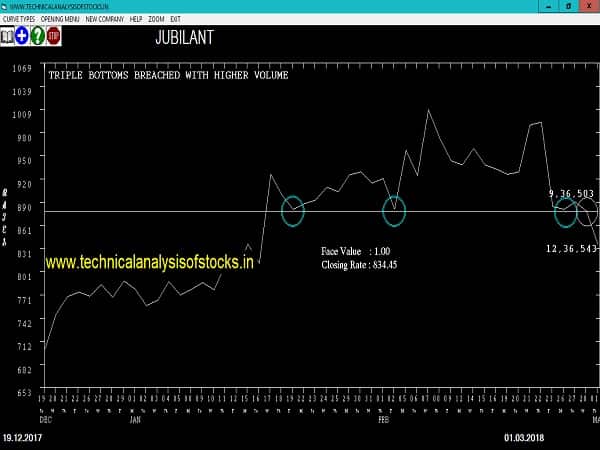The width and height of the screenshot is (600, 450).
Task: Choose Exit in the menu bar
Action: coord(176,19)
